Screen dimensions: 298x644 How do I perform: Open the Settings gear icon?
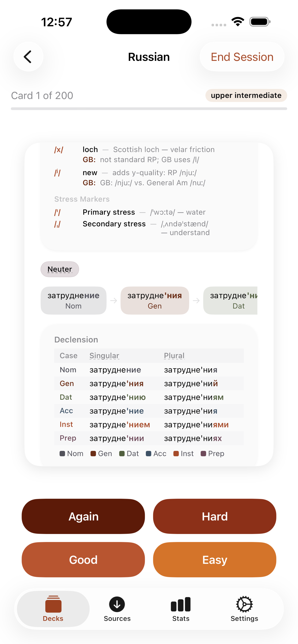(244, 604)
